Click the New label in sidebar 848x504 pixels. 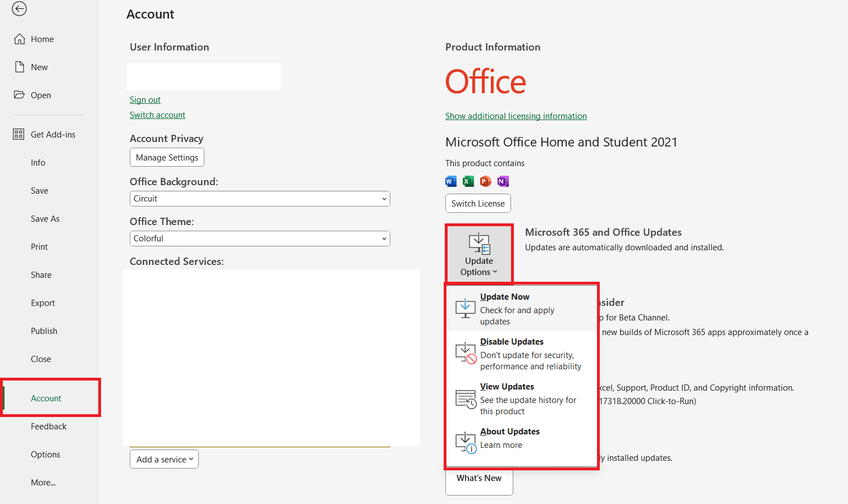pyautogui.click(x=39, y=67)
